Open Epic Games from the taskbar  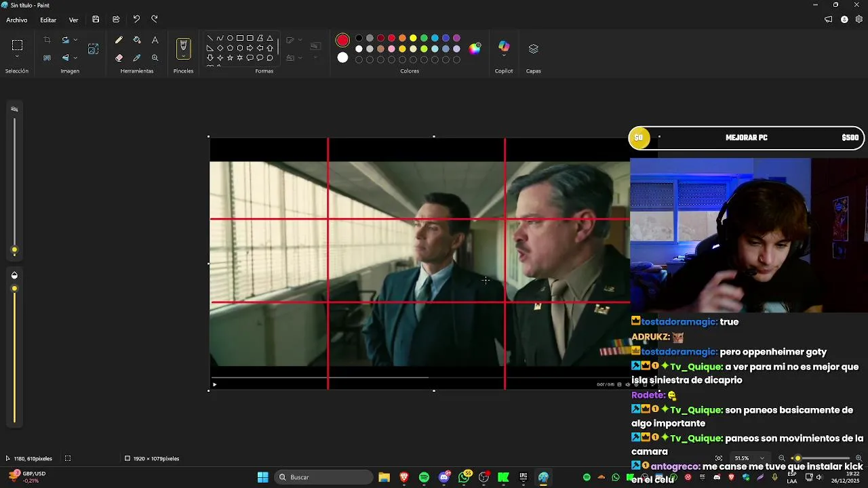524,477
